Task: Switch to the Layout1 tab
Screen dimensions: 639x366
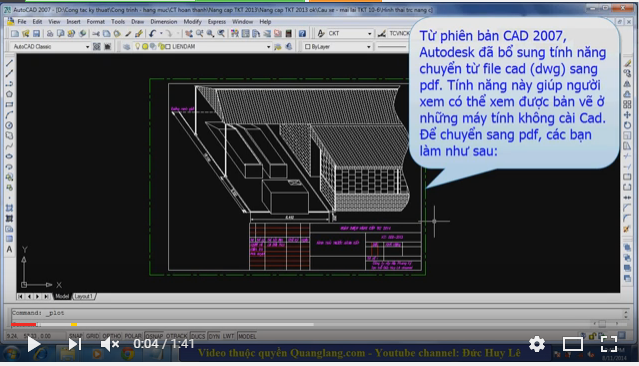Action: [x=84, y=296]
